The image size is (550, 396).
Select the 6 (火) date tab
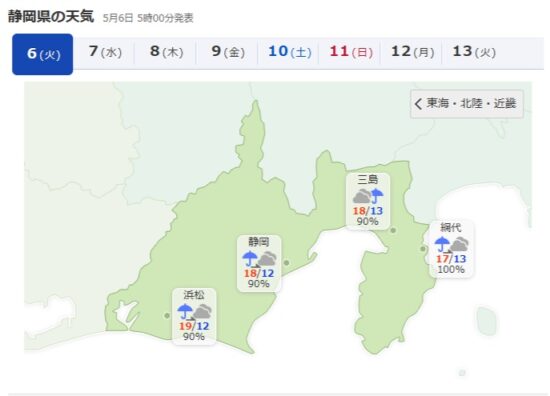pyautogui.click(x=42, y=54)
